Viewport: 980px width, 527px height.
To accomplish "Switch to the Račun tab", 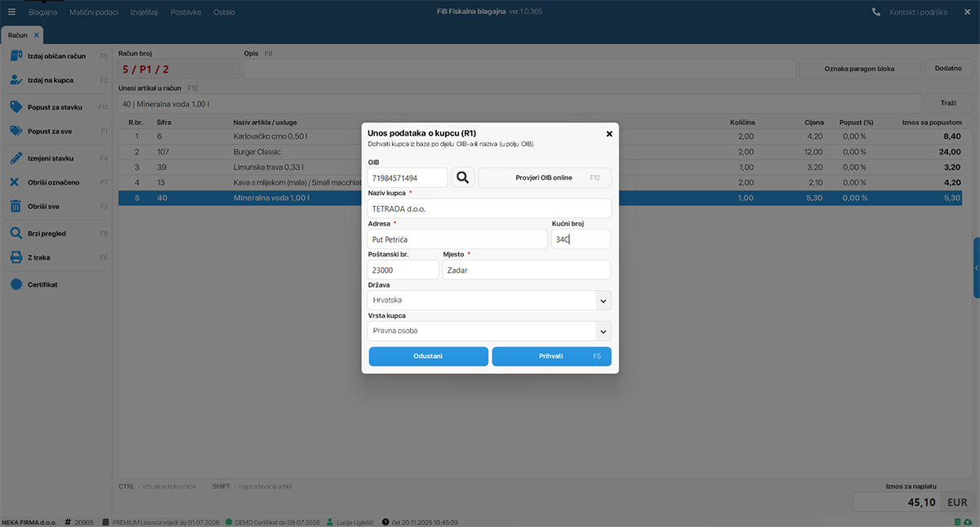I will coord(18,35).
